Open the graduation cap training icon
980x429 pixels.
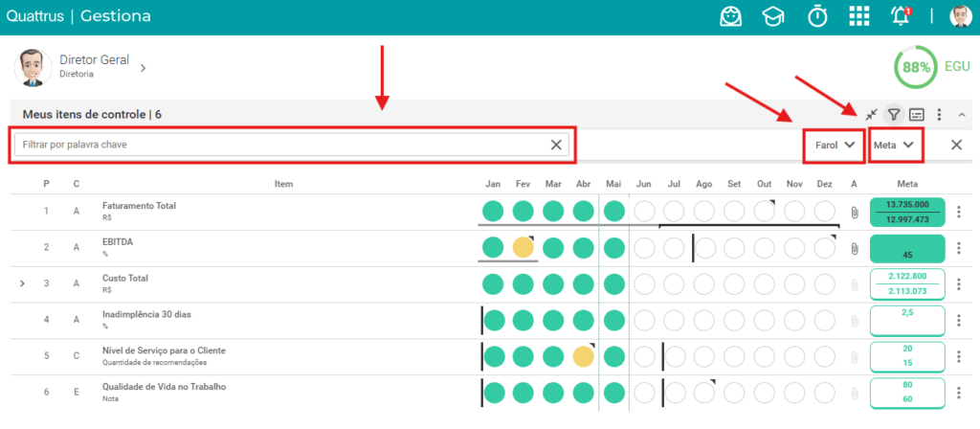773,16
